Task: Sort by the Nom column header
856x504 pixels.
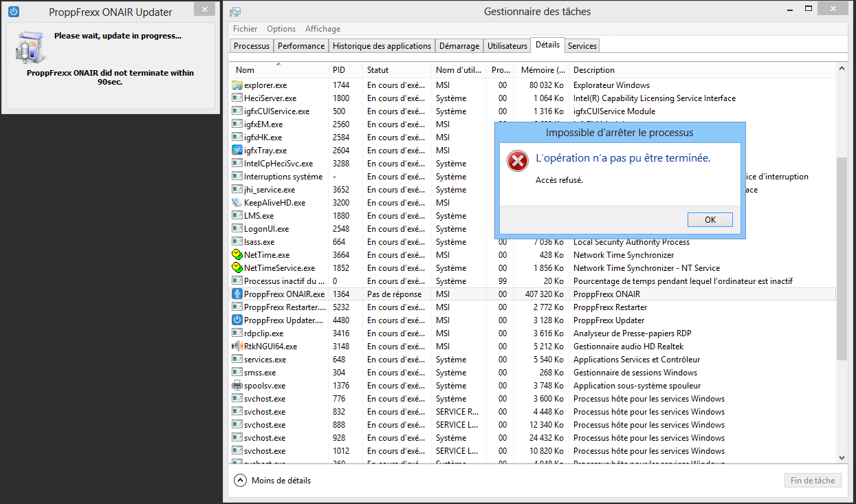Action: 279,70
